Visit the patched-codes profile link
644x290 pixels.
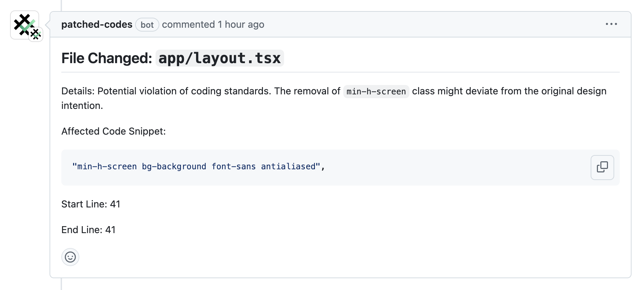pyautogui.click(x=97, y=25)
